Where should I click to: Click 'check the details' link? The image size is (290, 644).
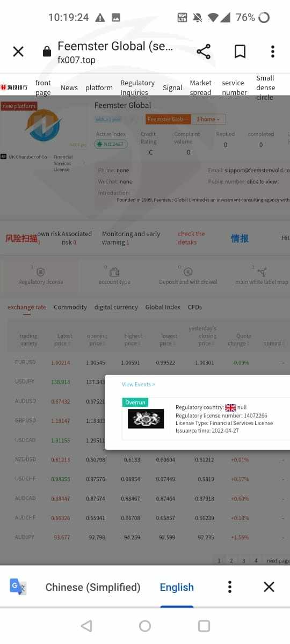coord(191,238)
